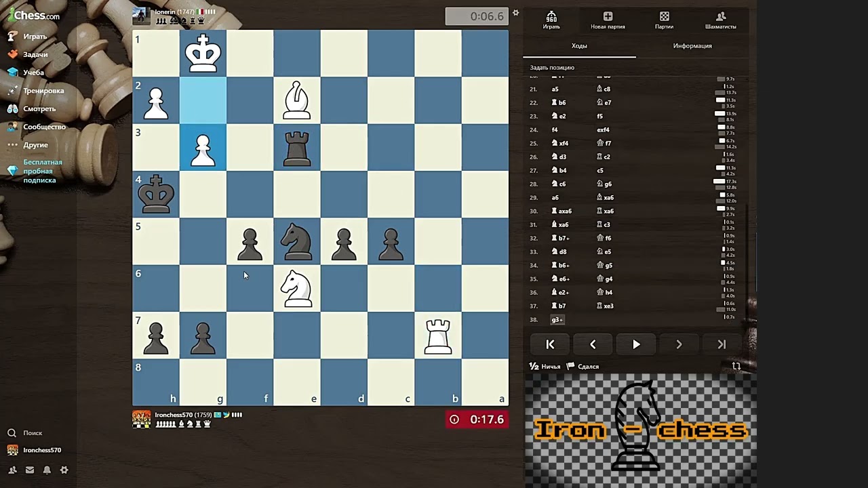Click the Поиск search entry

point(25,432)
